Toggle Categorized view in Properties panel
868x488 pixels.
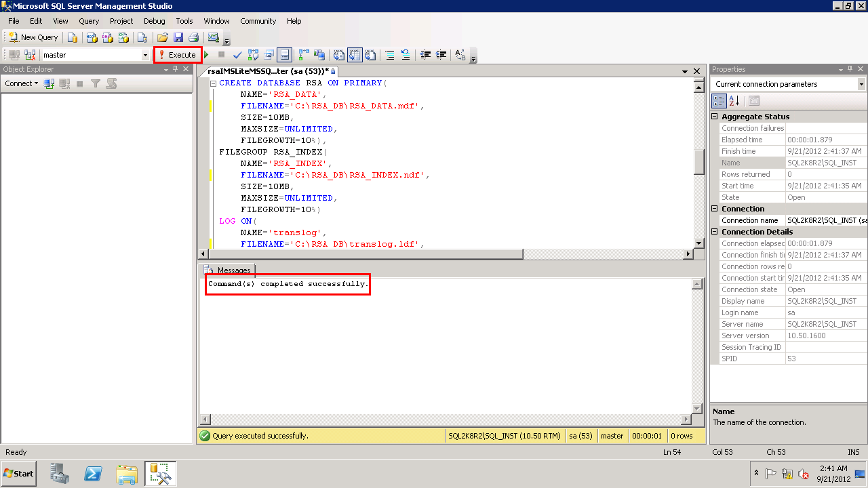719,101
